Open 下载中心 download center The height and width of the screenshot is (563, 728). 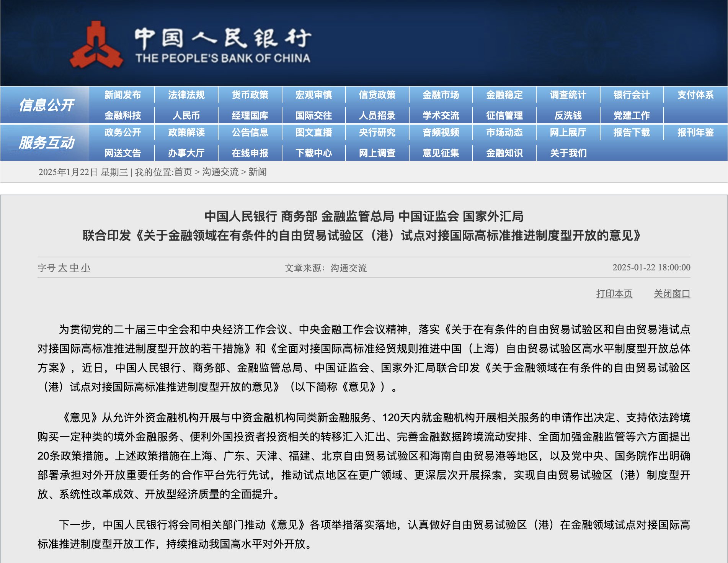click(x=313, y=153)
